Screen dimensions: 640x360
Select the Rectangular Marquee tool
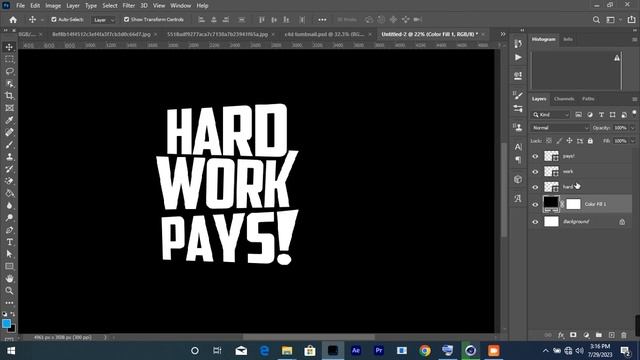(x=9, y=59)
